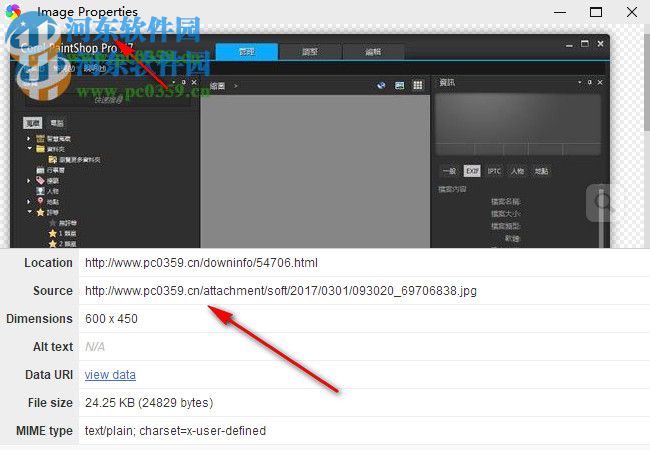Collapse the star ratings node in the preview tree

29,212
